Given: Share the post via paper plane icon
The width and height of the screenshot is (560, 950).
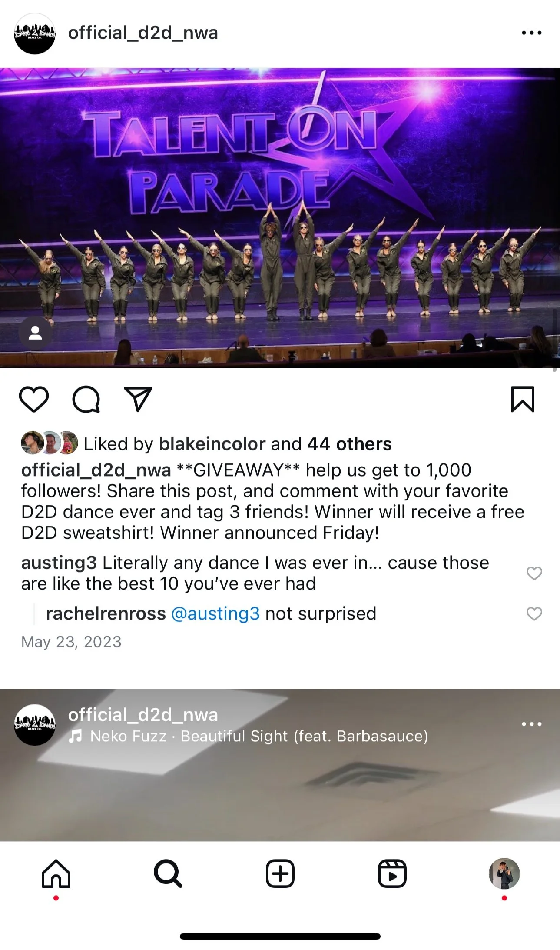Looking at the screenshot, I should 138,399.
